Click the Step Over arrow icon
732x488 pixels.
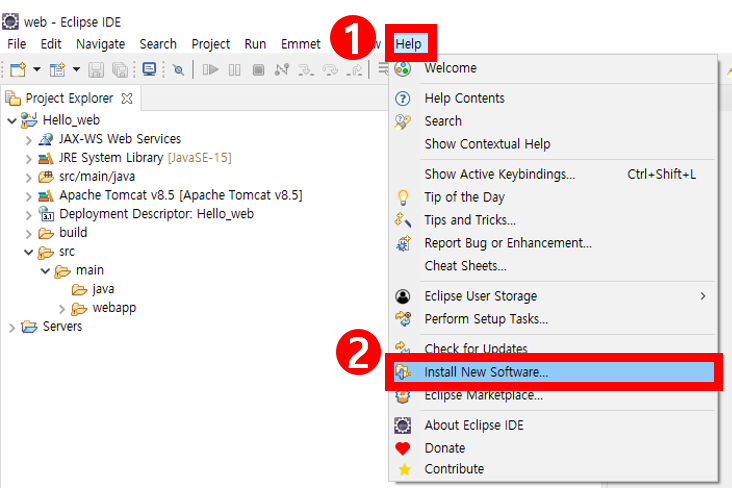click(x=331, y=70)
